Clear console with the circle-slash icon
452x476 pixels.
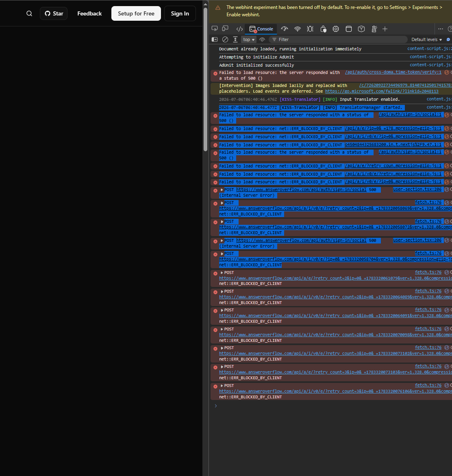(225, 39)
